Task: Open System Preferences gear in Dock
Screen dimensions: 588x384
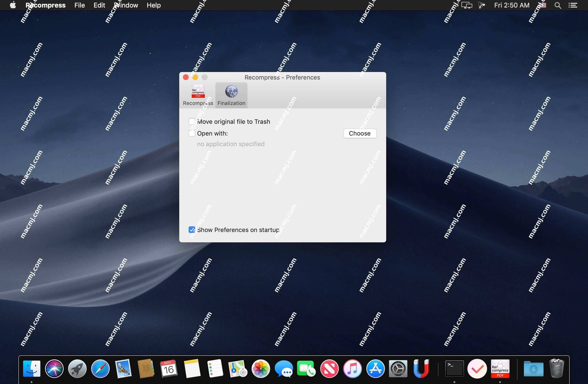Action: click(x=398, y=369)
